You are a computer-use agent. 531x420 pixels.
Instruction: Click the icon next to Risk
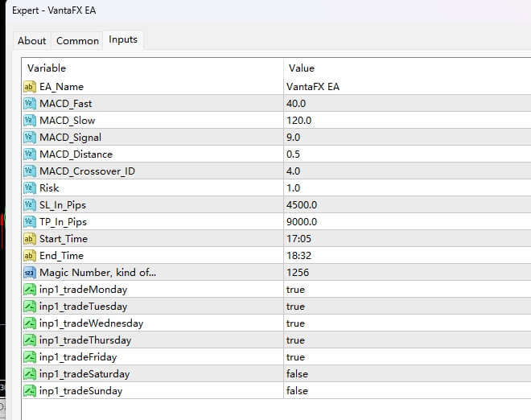pos(31,188)
